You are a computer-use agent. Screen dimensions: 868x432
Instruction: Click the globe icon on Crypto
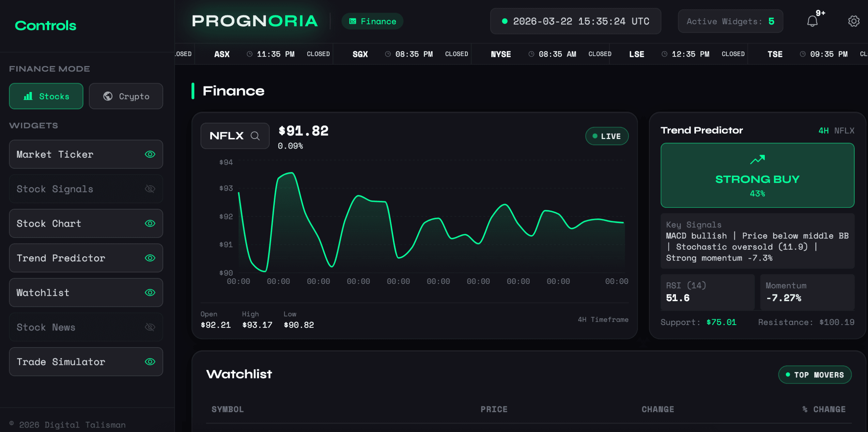tap(108, 96)
